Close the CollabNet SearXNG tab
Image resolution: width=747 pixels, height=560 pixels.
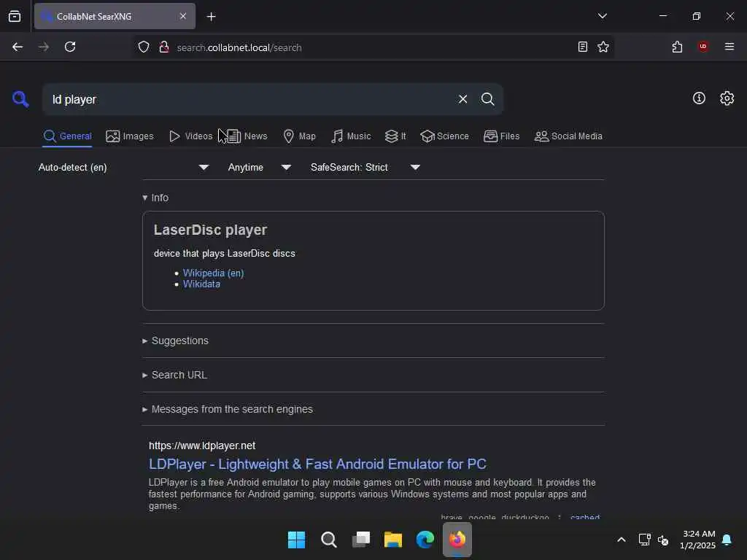[x=183, y=16]
